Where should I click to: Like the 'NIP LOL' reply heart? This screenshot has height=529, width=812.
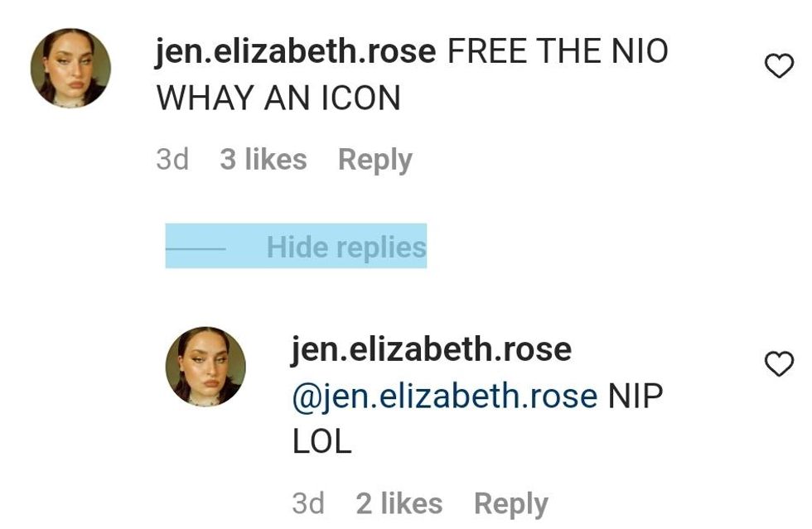click(x=779, y=364)
